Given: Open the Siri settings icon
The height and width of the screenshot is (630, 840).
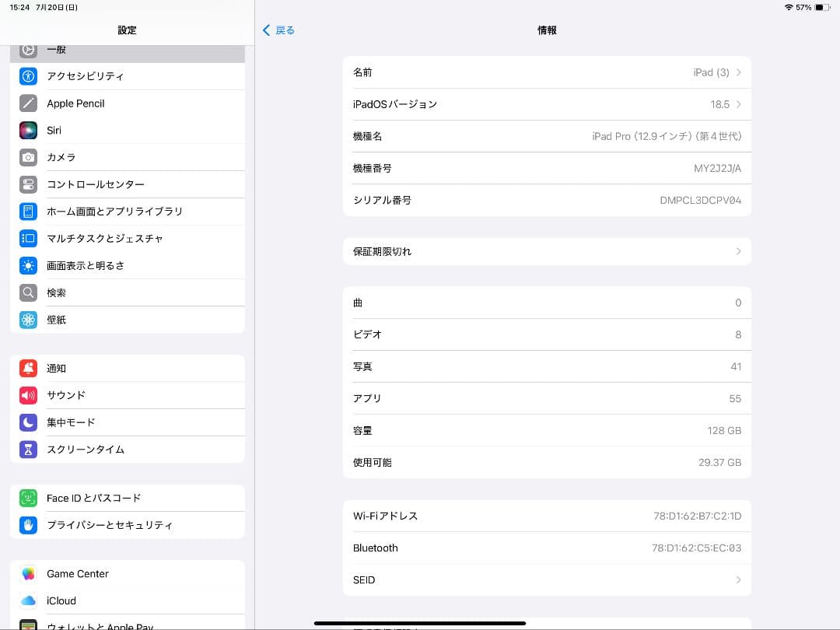Looking at the screenshot, I should [x=28, y=130].
